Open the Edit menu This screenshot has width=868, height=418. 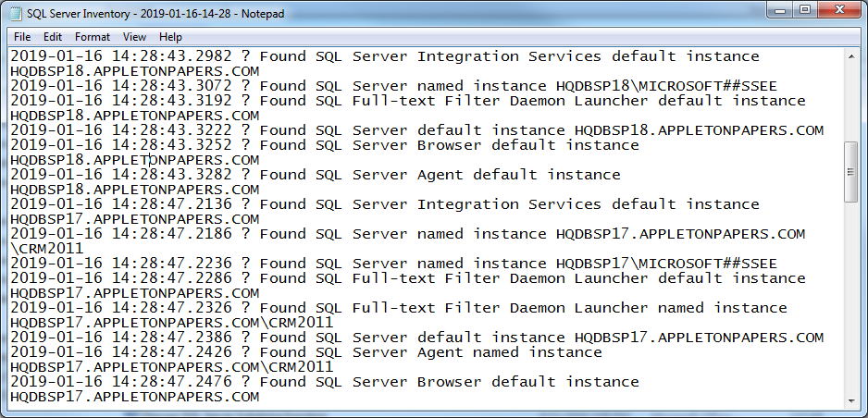[x=53, y=37]
